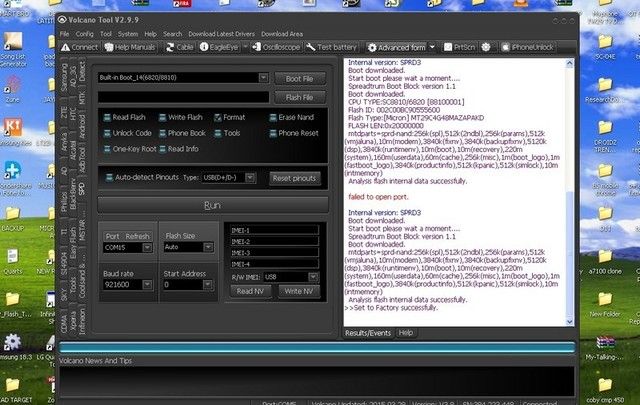Select the Erase Nand option
This screenshot has width=640, height=405.
tap(291, 118)
